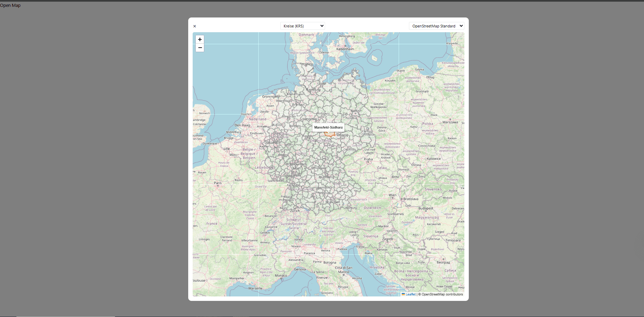Zoom in on the map
644x317 pixels.
pyautogui.click(x=200, y=39)
